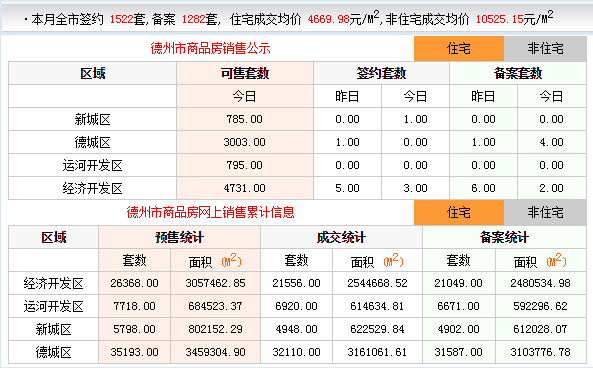This screenshot has height=368, width=593.
Task: Click the 可售套数 column header
Action: [x=245, y=73]
